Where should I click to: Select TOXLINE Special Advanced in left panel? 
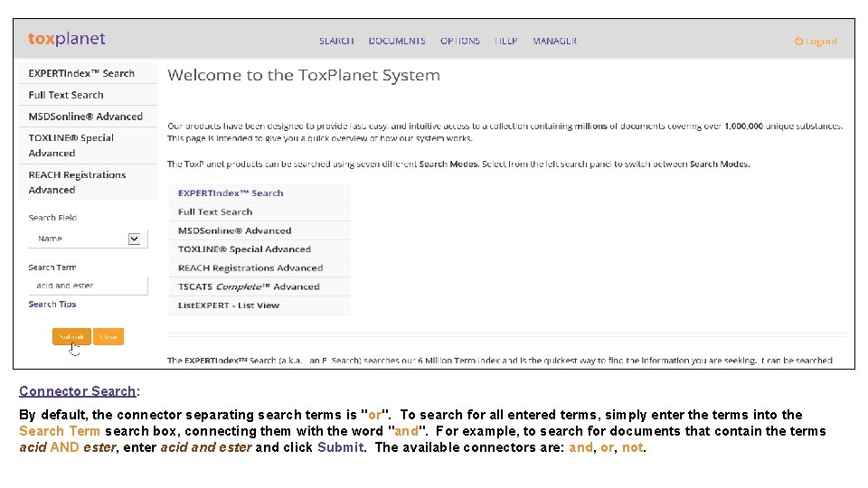coord(88,145)
